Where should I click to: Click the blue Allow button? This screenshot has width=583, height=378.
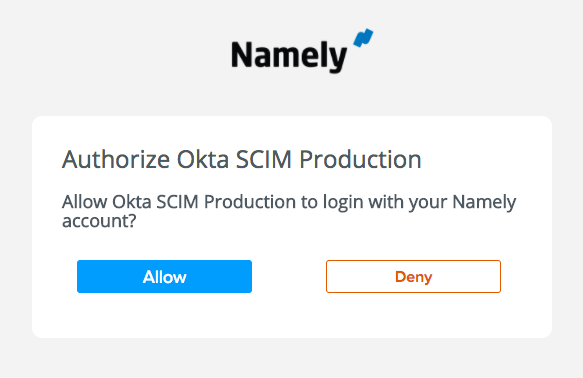coord(164,277)
